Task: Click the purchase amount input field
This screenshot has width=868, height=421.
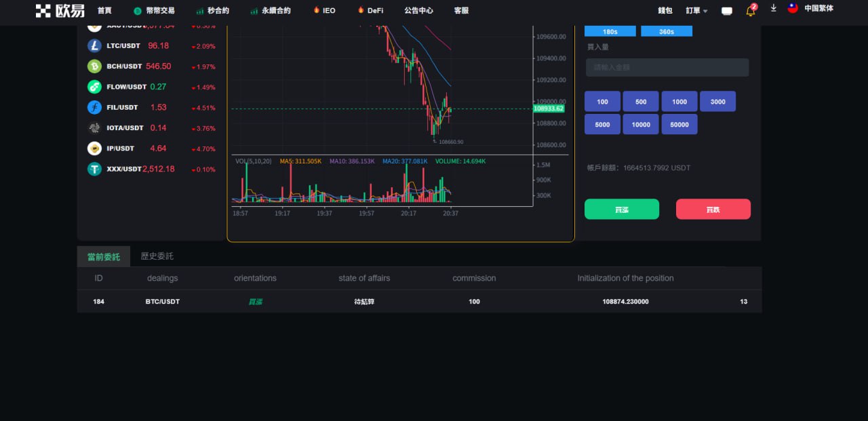Action: click(x=667, y=68)
